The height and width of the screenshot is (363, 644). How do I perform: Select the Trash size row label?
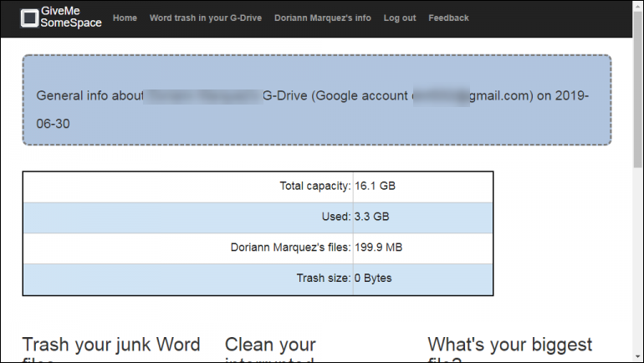[x=324, y=279]
